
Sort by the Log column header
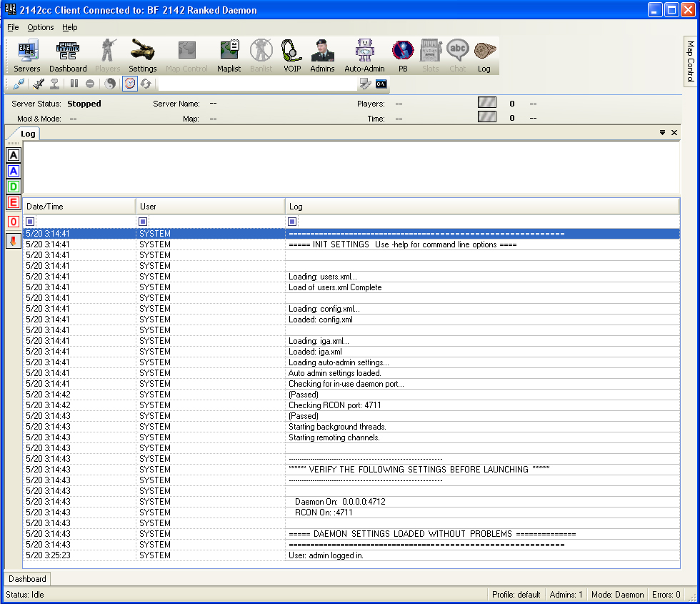click(483, 207)
